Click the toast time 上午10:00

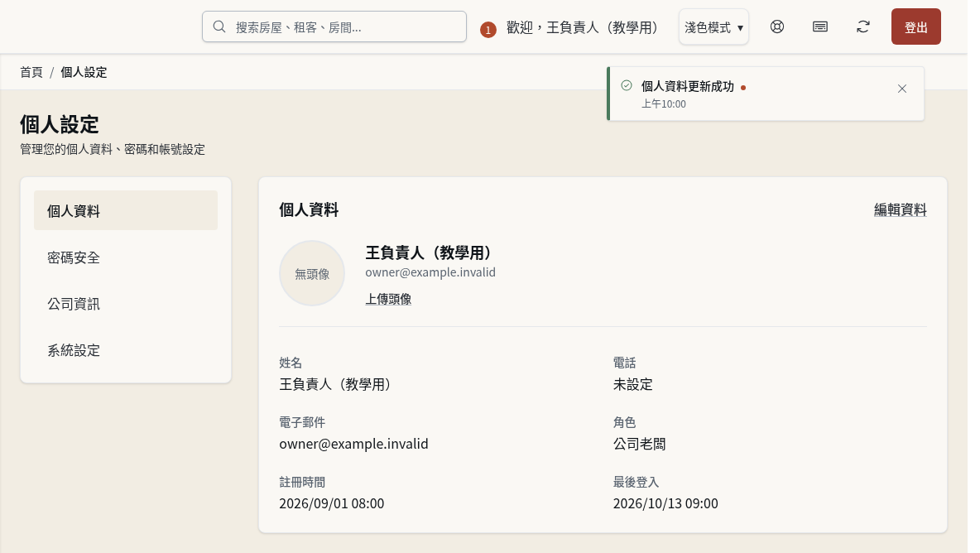point(664,103)
